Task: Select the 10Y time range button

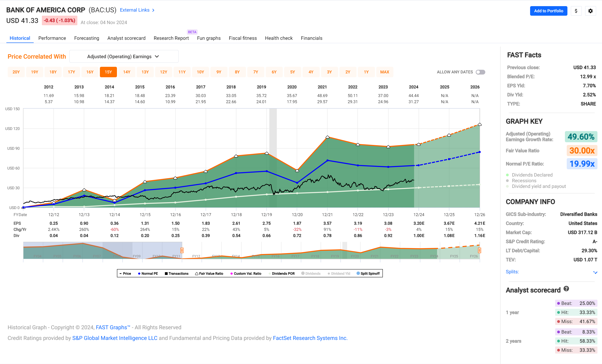Action: (200, 72)
